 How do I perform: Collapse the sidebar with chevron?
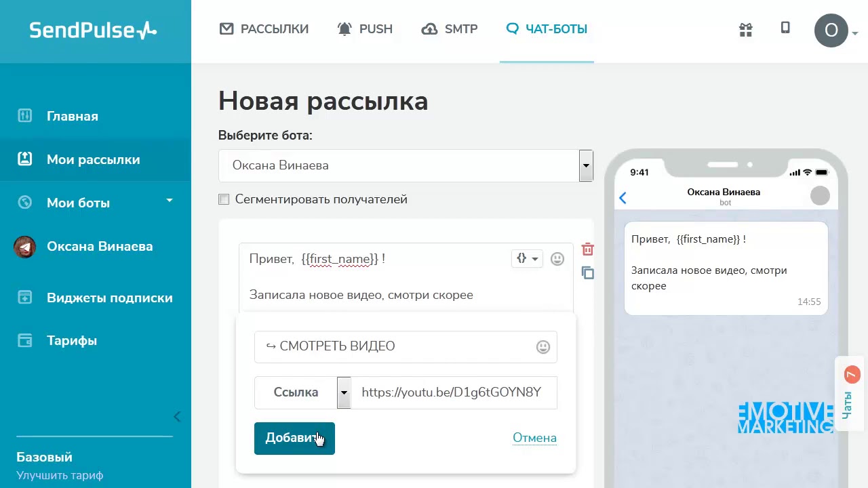click(x=177, y=417)
